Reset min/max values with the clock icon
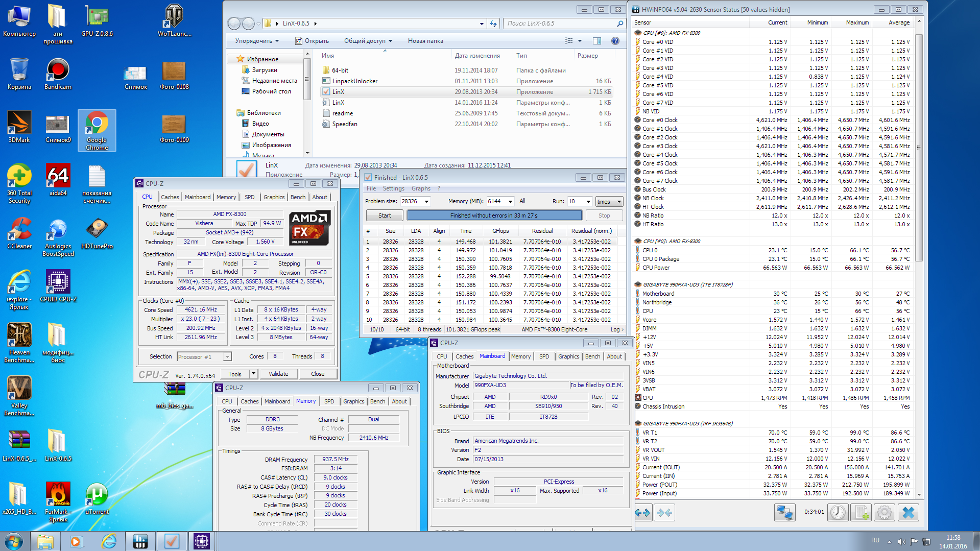The height and width of the screenshot is (551, 980). 838,512
